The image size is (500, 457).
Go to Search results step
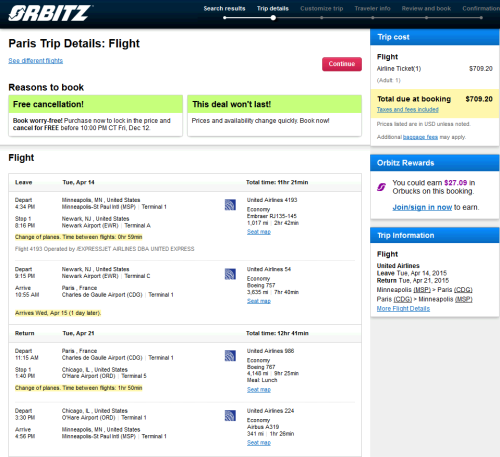pyautogui.click(x=224, y=9)
